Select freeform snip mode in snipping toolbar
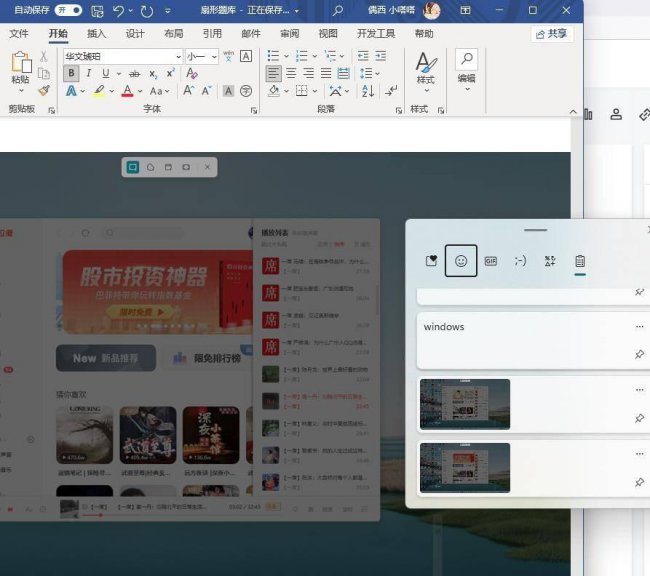The width and height of the screenshot is (650, 576). pyautogui.click(x=150, y=167)
